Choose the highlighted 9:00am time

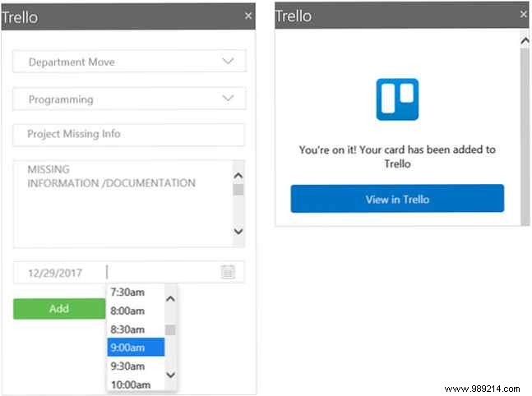point(136,348)
